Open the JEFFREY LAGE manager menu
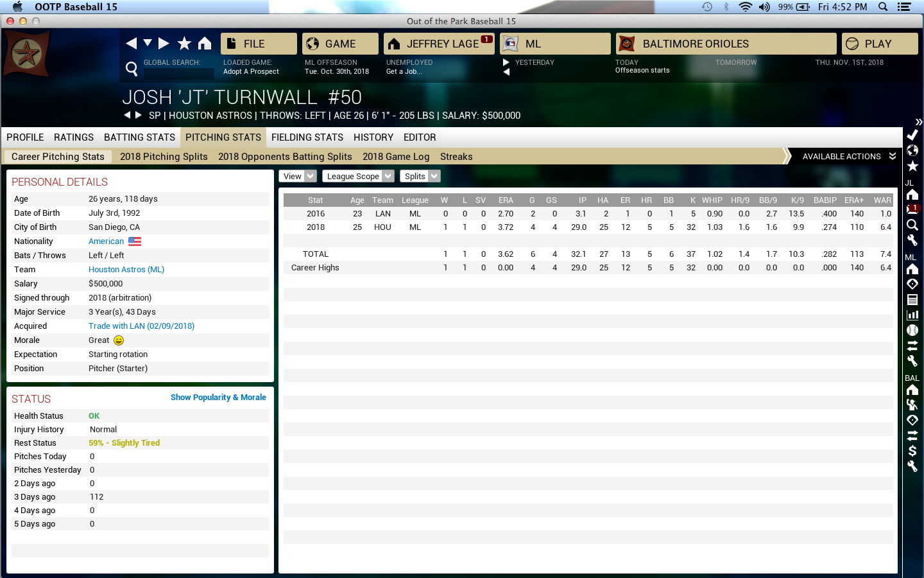Viewport: 924px width, 578px height. click(439, 44)
